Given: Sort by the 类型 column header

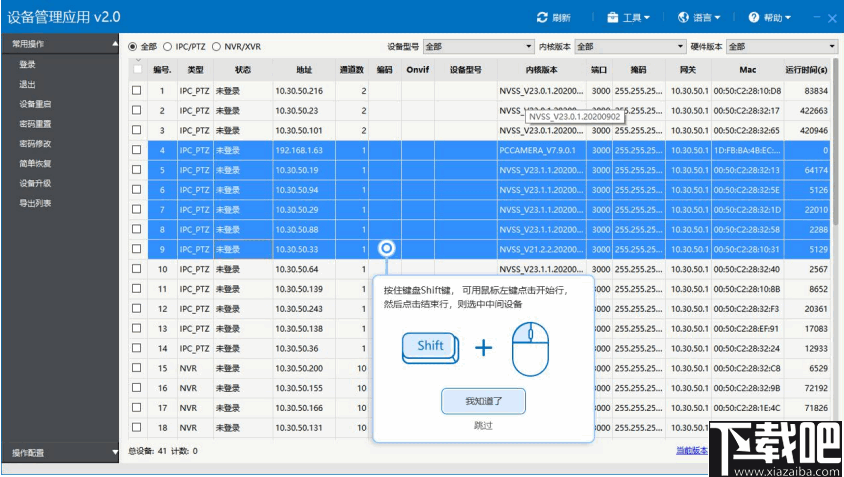Looking at the screenshot, I should pyautogui.click(x=195, y=69).
